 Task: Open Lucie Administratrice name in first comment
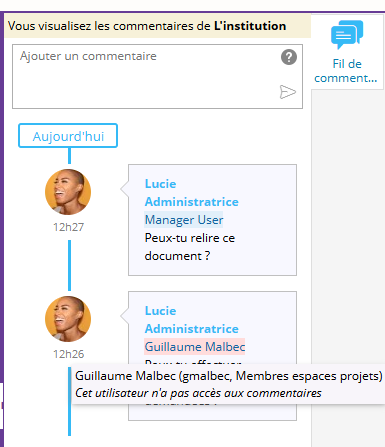pos(192,193)
